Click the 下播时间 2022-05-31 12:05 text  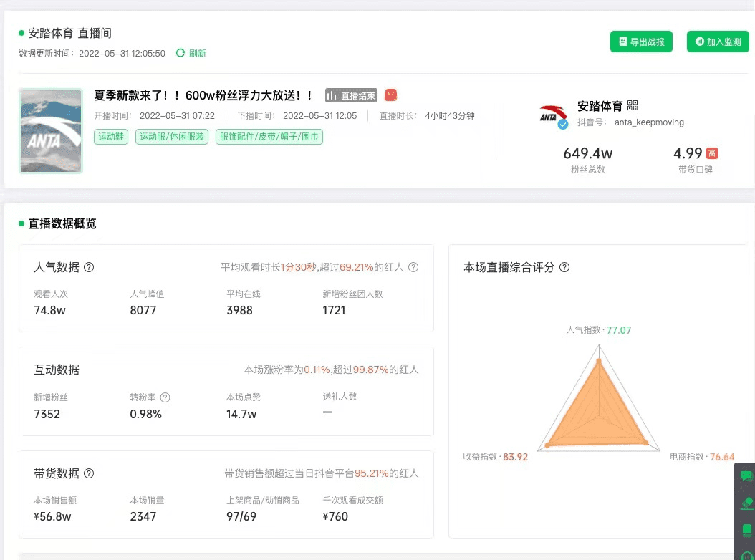point(297,115)
